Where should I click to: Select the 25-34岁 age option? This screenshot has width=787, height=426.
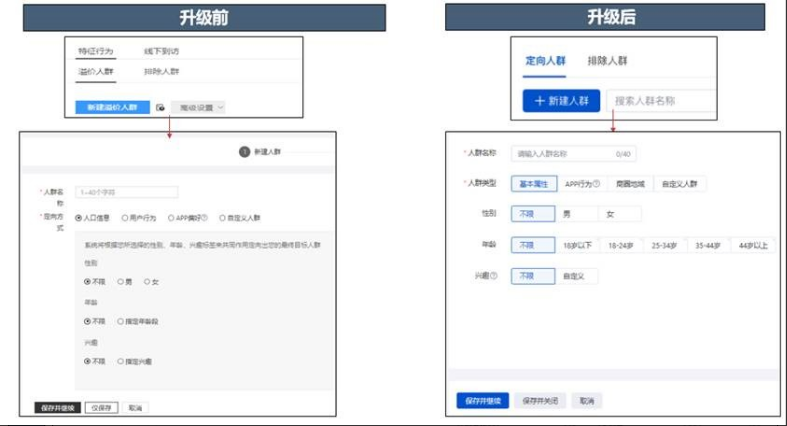click(x=664, y=245)
